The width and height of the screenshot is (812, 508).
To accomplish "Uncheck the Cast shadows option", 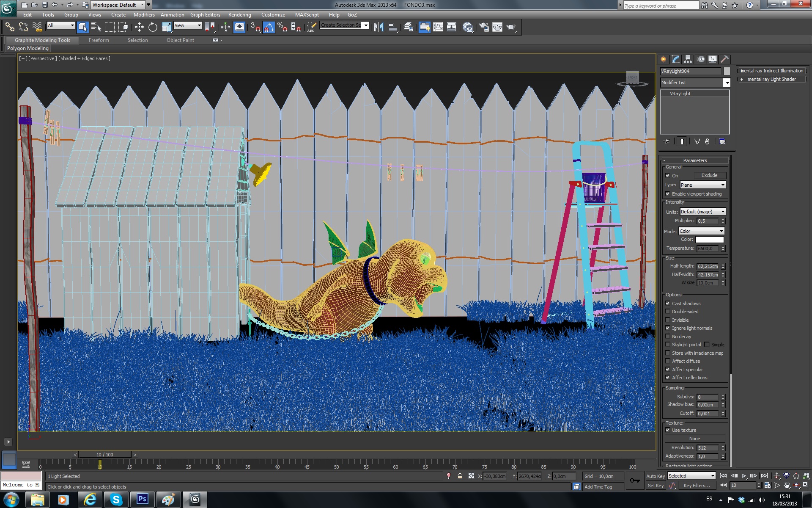I will [x=668, y=304].
